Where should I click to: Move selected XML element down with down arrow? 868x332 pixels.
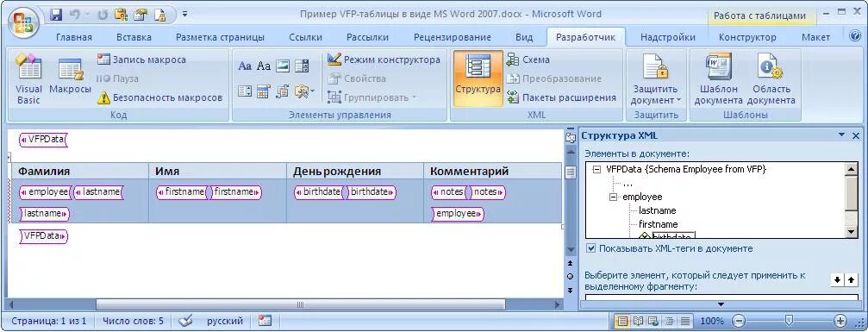pyautogui.click(x=837, y=280)
